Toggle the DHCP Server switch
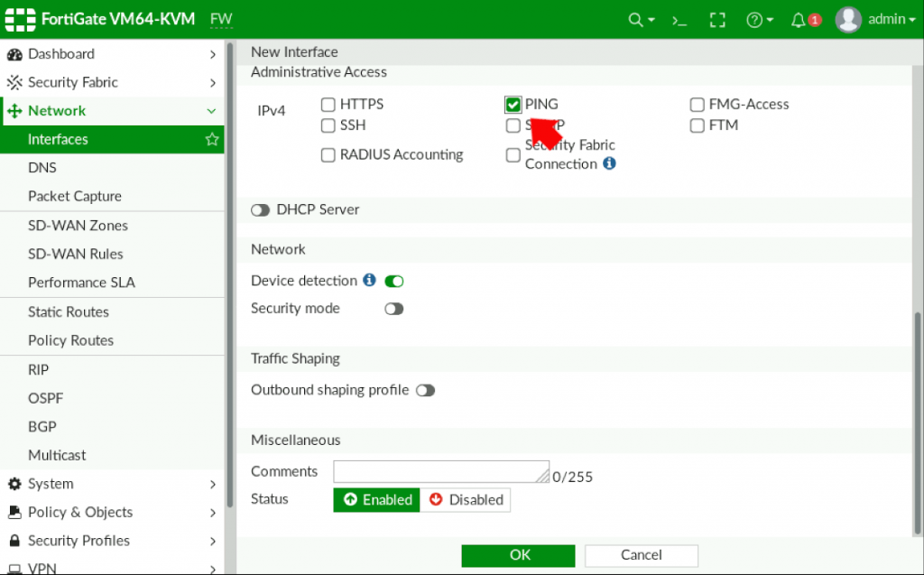This screenshot has width=924, height=575. click(x=260, y=209)
